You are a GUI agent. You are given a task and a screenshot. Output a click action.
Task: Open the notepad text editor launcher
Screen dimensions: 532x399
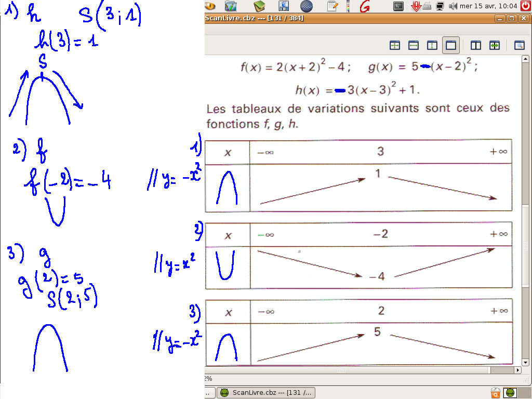[x=331, y=6]
